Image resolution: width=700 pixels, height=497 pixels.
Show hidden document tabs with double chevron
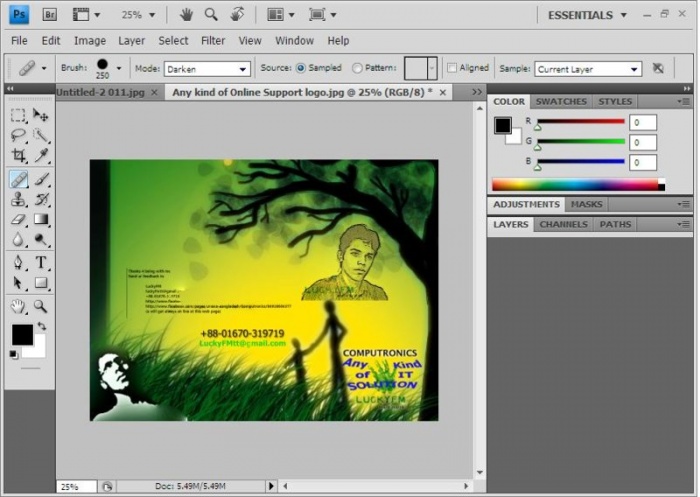(x=477, y=92)
